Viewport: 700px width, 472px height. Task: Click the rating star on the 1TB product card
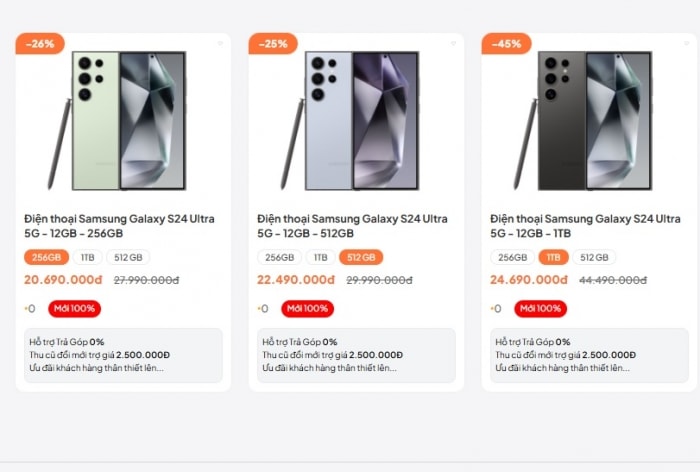tap(493, 309)
